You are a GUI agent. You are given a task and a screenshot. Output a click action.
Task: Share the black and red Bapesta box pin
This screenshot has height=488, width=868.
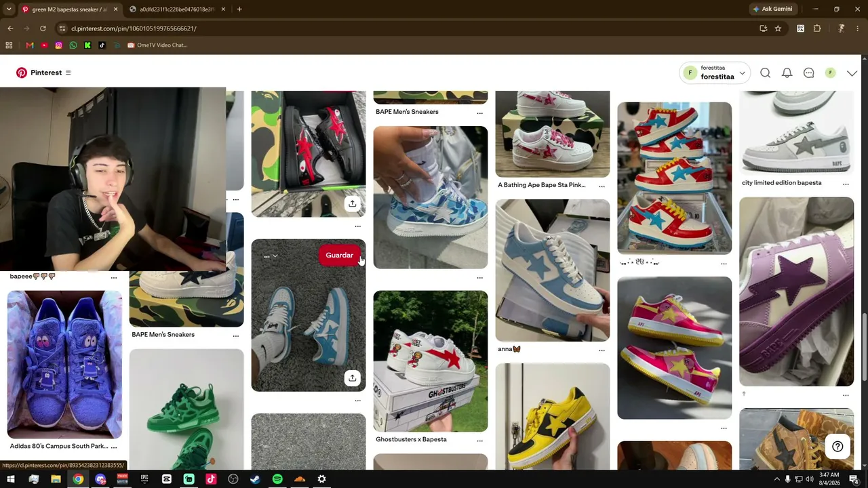[x=352, y=203]
